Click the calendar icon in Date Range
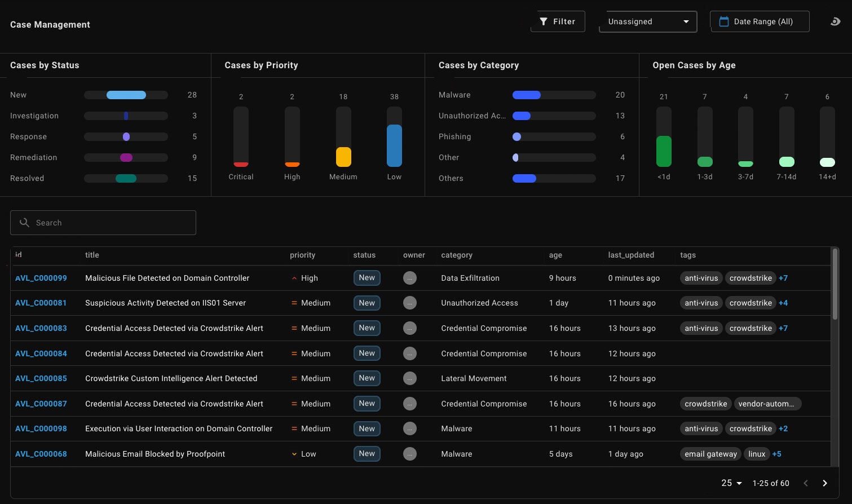Screen dimensions: 852x504 tap(724, 21)
